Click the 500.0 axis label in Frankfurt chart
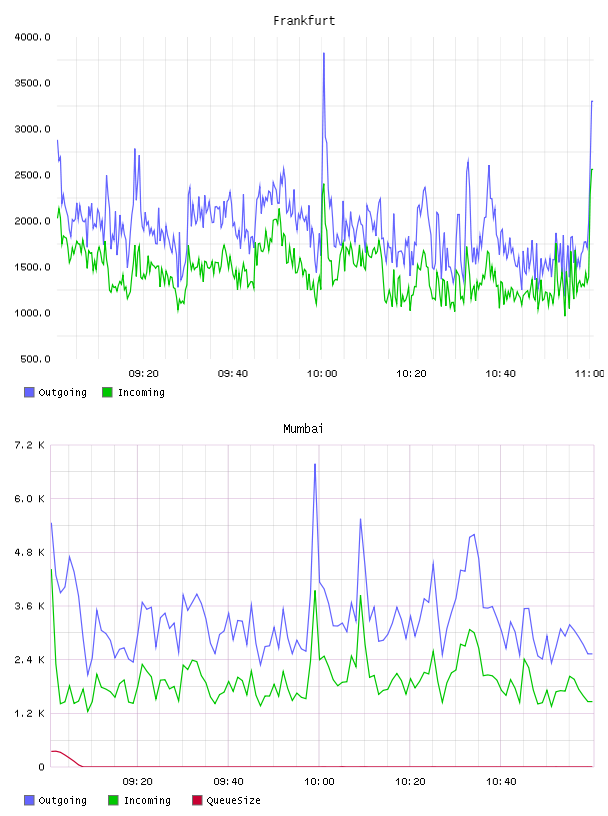Image resolution: width=608 pixels, height=816 pixels. (35, 359)
